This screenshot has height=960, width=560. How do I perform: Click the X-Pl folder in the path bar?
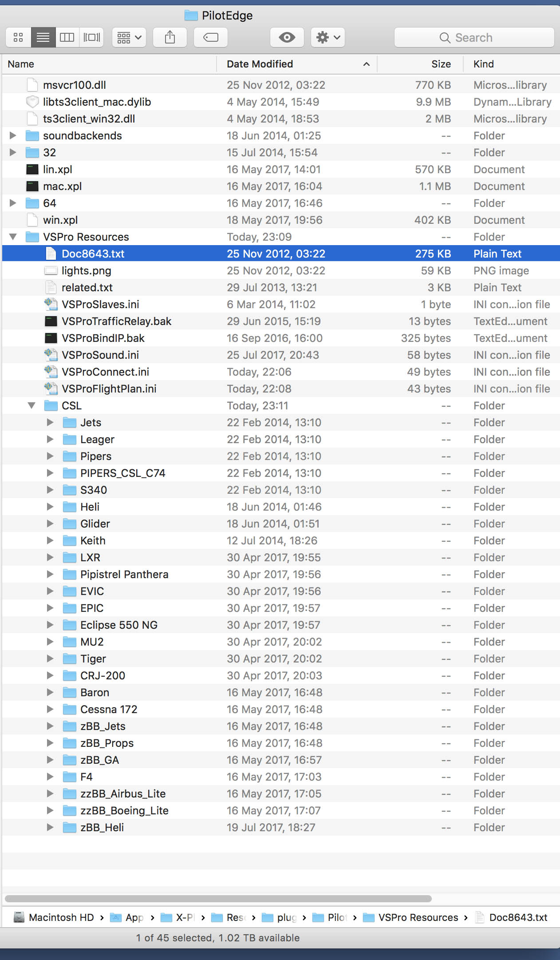(x=177, y=917)
